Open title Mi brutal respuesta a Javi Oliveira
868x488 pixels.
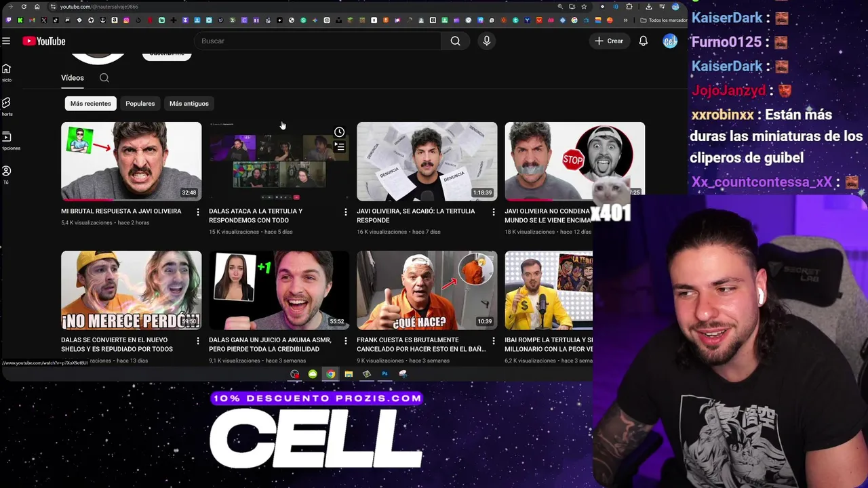pos(121,211)
